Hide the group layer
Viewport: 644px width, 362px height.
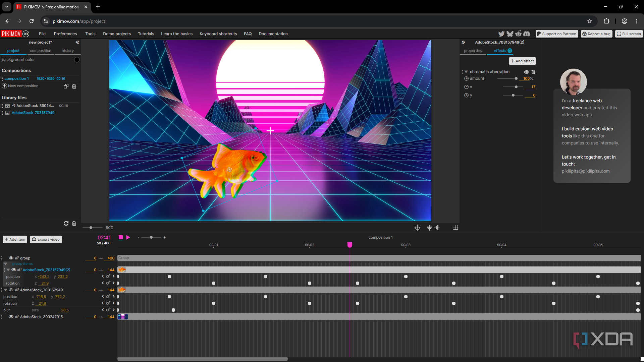point(11,258)
